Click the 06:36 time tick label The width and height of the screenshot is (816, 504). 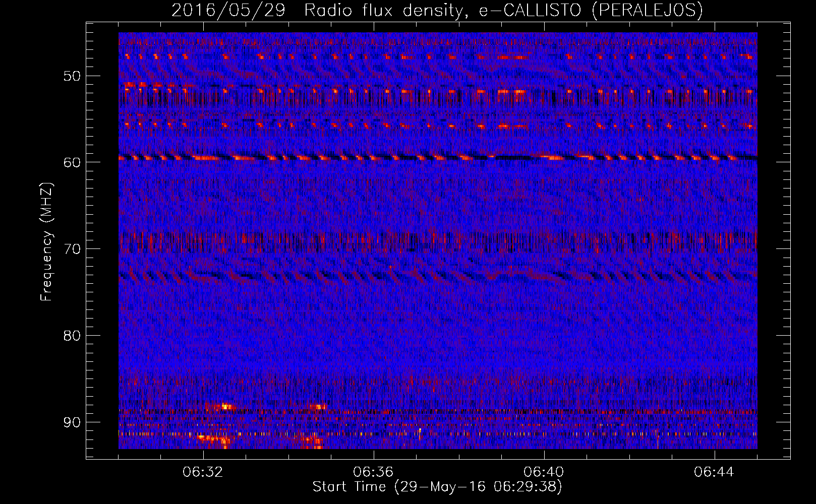coord(373,472)
